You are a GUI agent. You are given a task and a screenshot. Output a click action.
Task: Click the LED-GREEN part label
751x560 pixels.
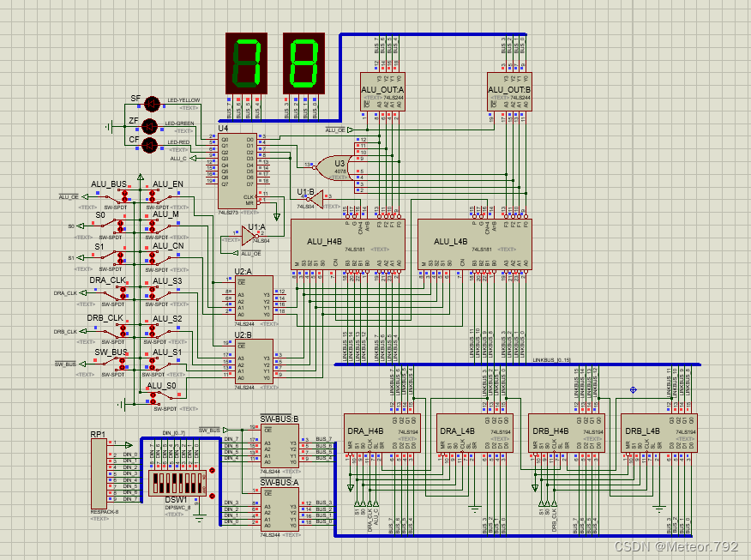coord(180,123)
